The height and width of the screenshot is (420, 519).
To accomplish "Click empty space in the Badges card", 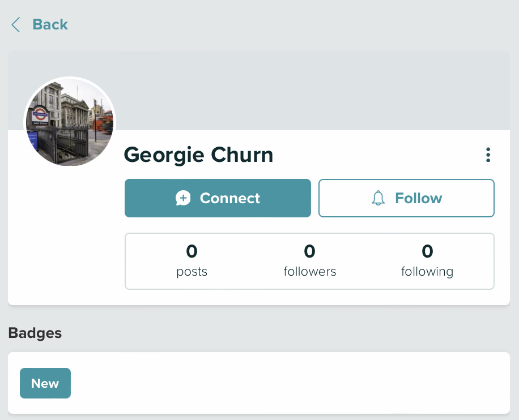I will coord(283,383).
